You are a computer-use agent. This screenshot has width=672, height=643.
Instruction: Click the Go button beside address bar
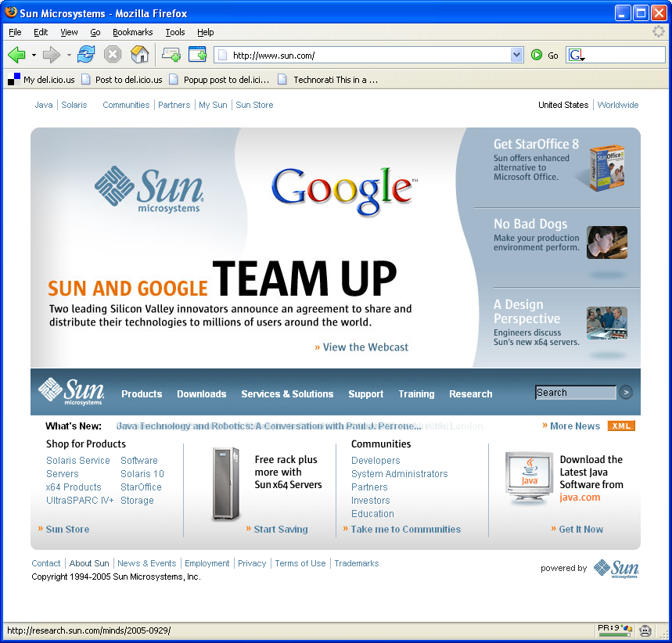click(545, 56)
